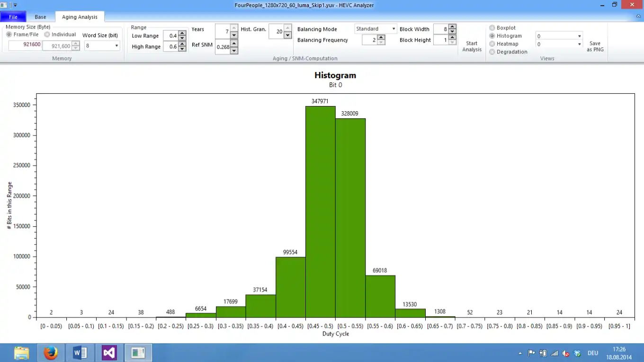
Task: Launch Firefox from the taskbar
Action: [x=51, y=353]
